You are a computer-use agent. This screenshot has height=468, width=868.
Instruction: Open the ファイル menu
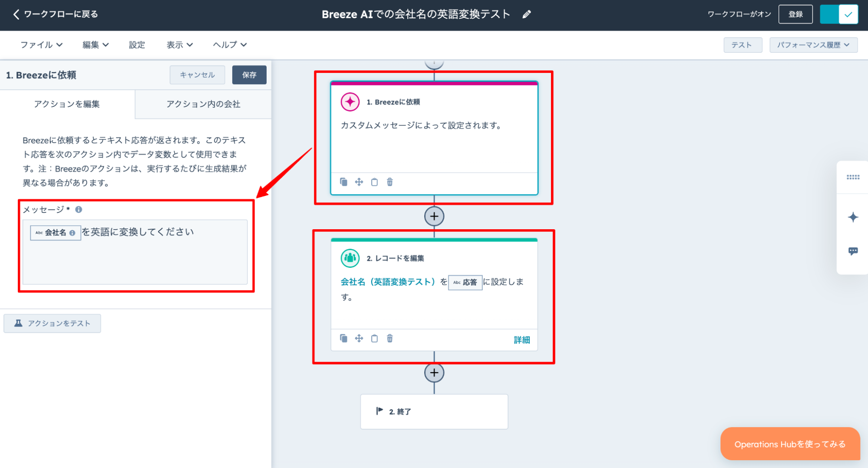click(x=42, y=45)
